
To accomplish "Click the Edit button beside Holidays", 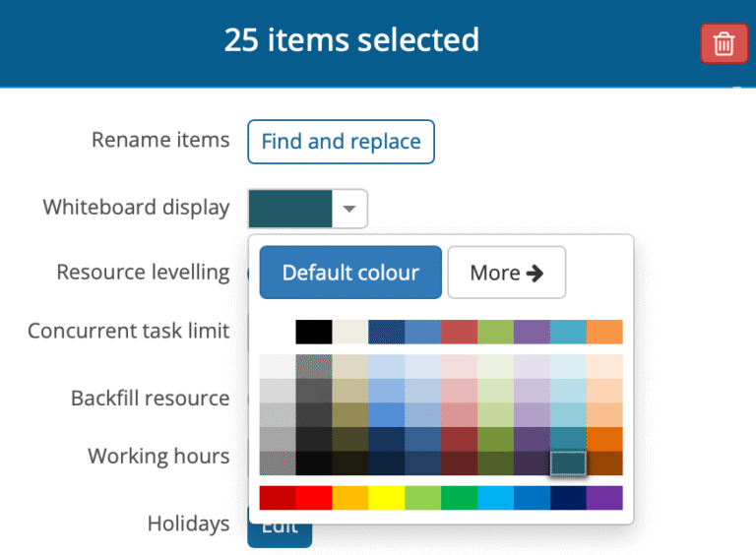I will (280, 527).
